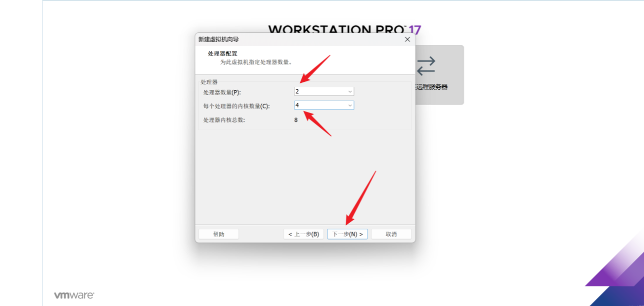
Task: Click the remote server double-arrow icon
Action: (x=426, y=66)
